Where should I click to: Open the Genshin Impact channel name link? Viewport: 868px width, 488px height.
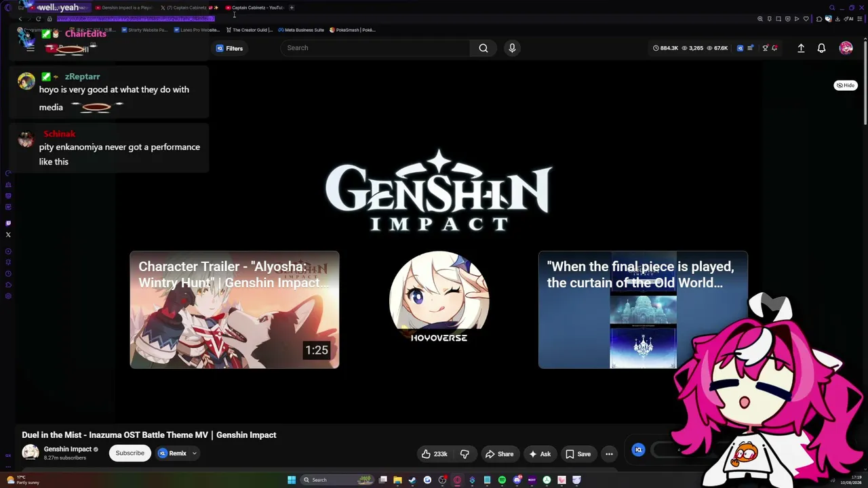pyautogui.click(x=68, y=449)
